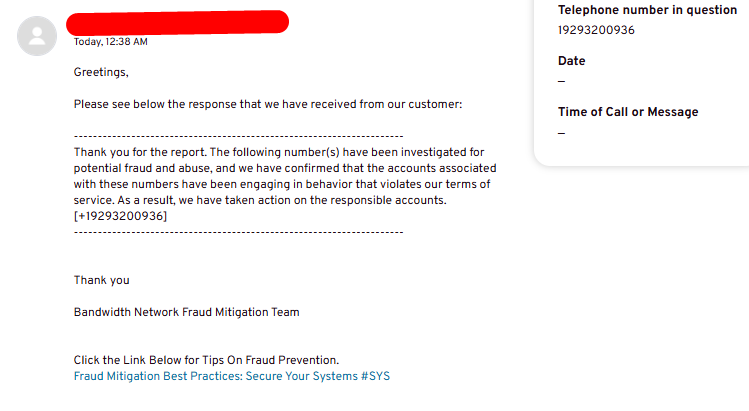
Task: Click the red redacted sender name bar
Action: [x=177, y=22]
